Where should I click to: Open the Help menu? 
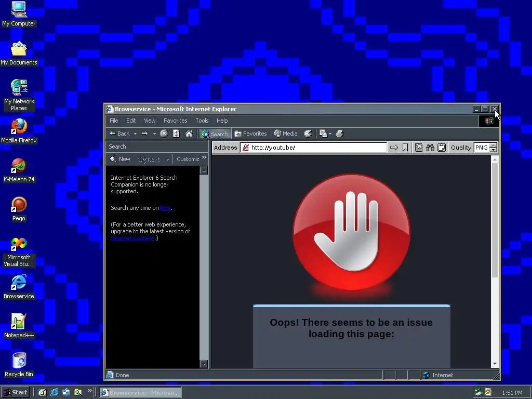click(222, 121)
